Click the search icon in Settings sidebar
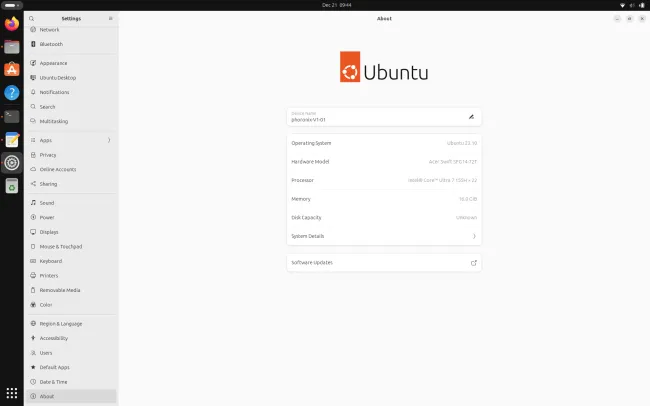 [x=32, y=18]
